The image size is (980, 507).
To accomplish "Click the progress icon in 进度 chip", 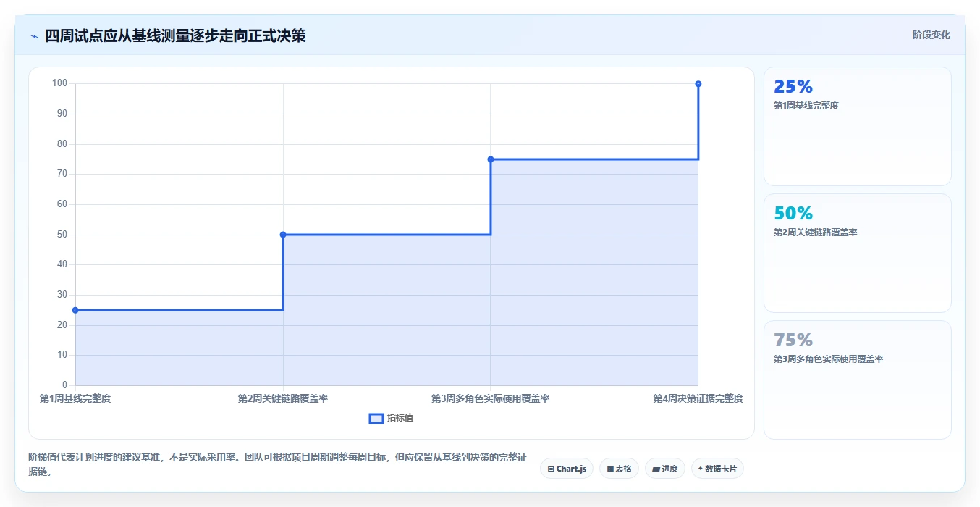I will [x=656, y=469].
